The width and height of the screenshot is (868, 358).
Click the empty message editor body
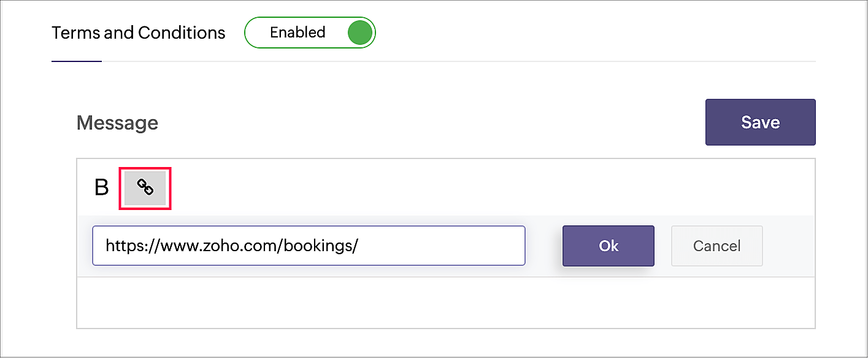[445, 302]
